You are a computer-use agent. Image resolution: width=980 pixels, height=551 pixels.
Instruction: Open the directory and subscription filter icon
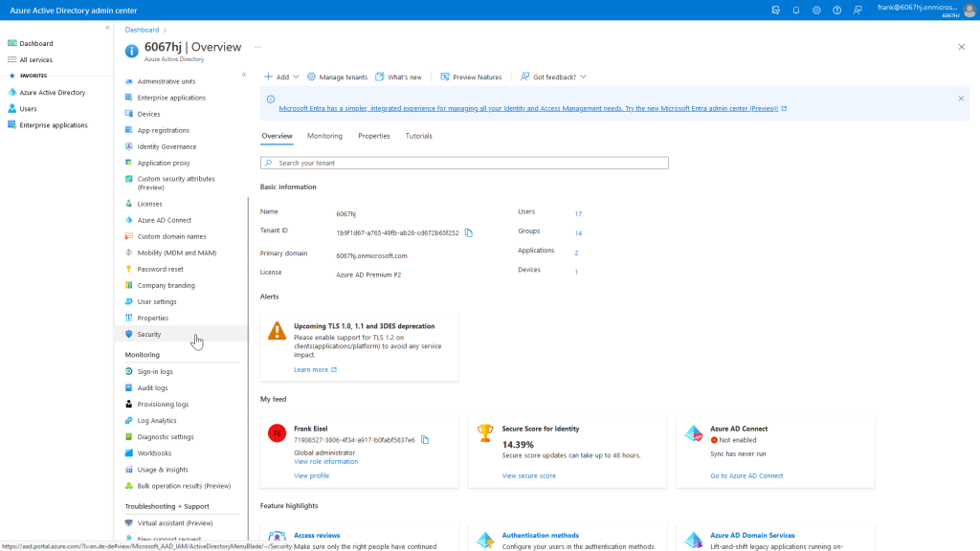pos(775,10)
